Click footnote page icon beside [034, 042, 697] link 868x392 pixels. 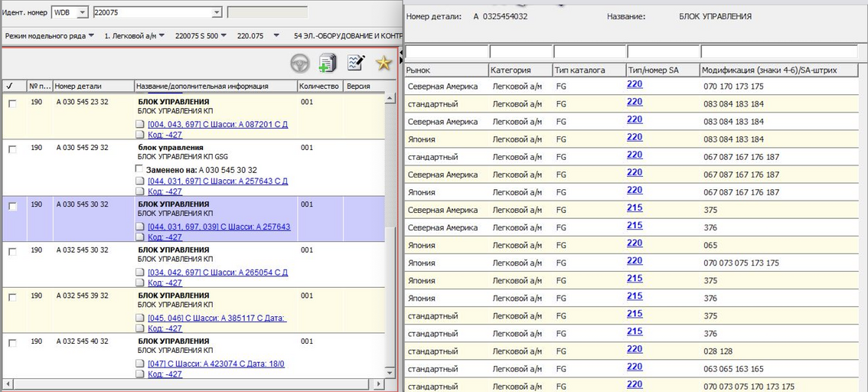coord(141,273)
